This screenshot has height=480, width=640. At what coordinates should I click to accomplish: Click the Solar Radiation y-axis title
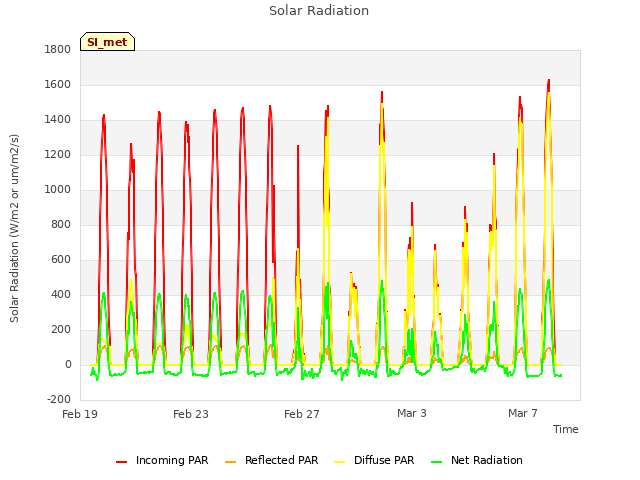[14, 228]
